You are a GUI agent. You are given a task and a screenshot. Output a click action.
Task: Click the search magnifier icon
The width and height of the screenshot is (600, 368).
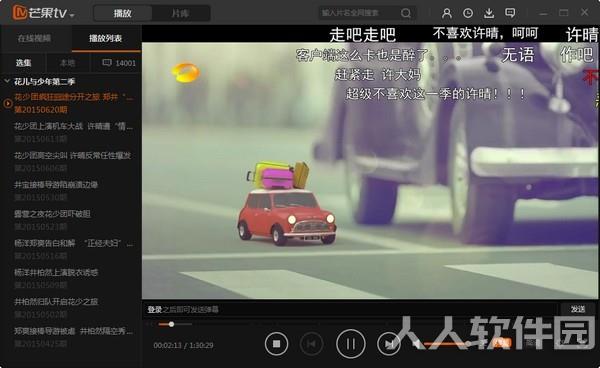(406, 13)
